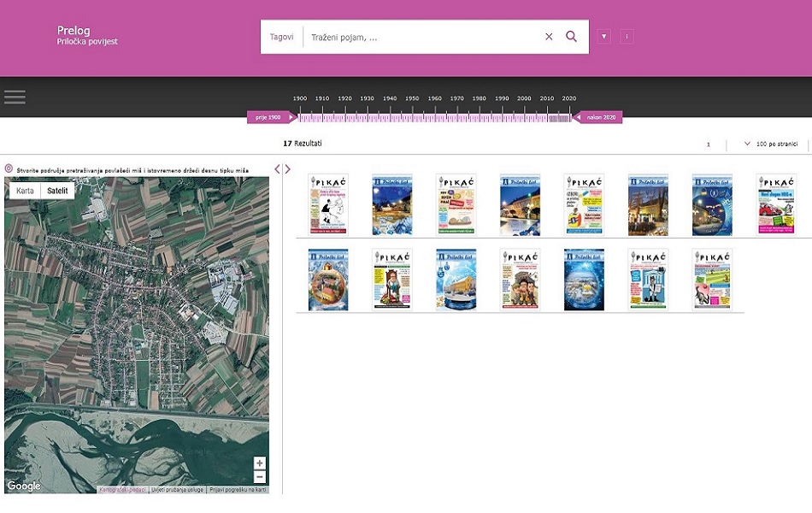Click the magnifier search icon

point(572,37)
